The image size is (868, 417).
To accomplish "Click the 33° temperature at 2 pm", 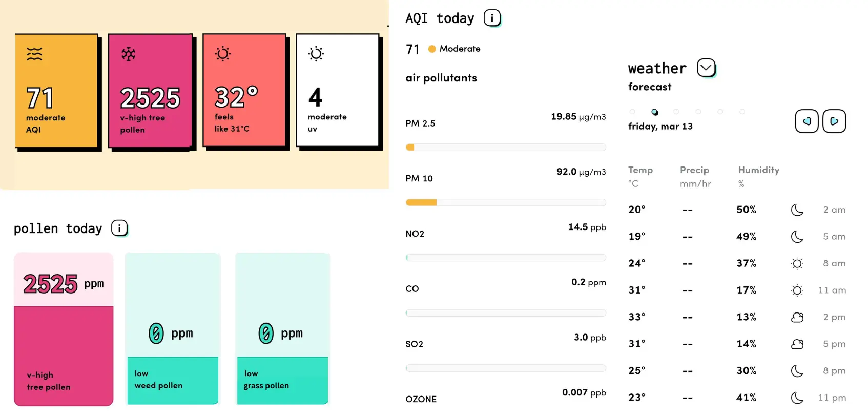I will click(x=637, y=317).
